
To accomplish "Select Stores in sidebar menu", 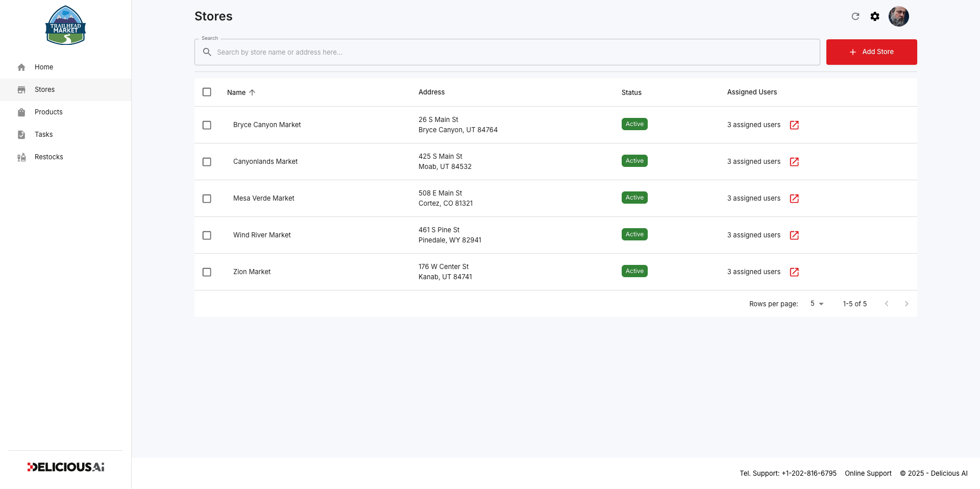I will coord(65,90).
